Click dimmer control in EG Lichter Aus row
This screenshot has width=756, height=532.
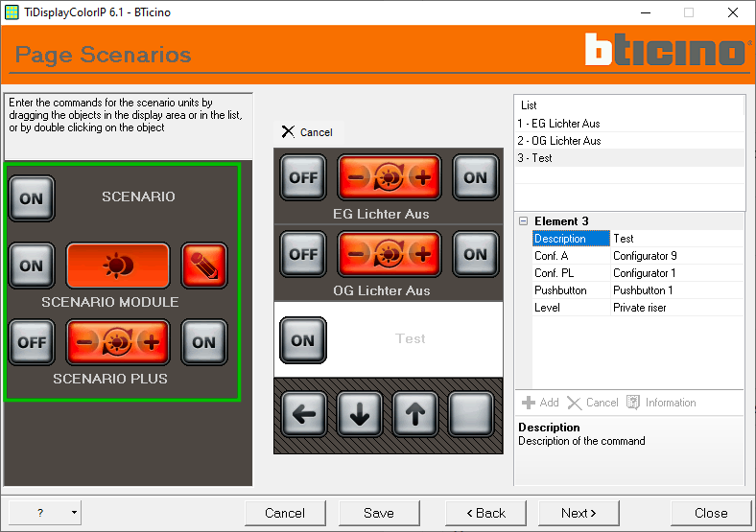click(x=390, y=177)
